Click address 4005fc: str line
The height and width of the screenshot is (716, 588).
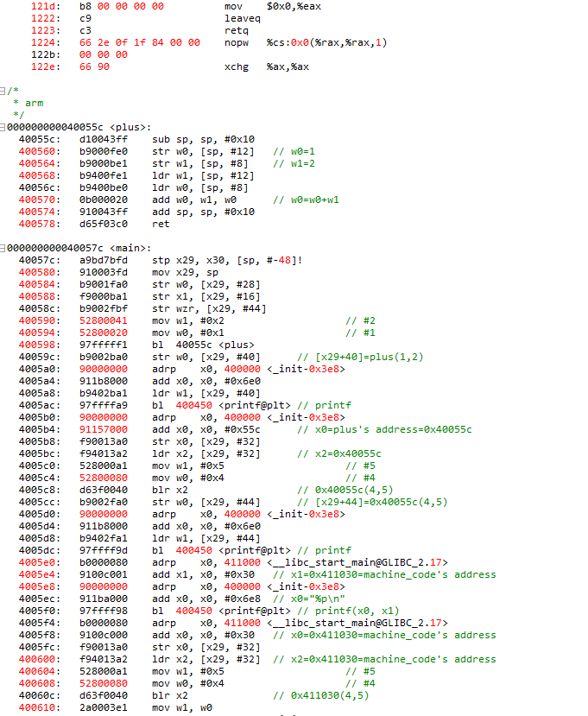point(39,648)
